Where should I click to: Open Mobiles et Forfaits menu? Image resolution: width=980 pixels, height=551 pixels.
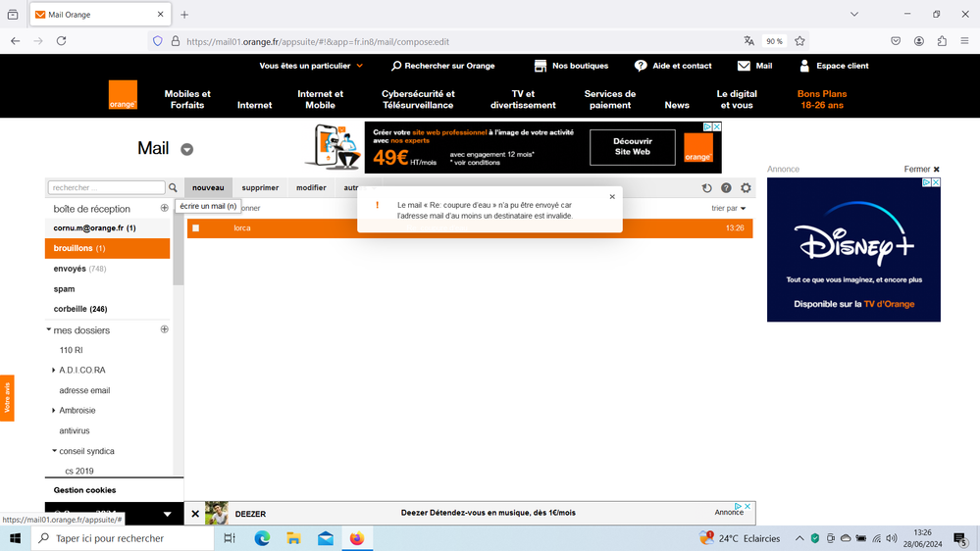coord(187,99)
